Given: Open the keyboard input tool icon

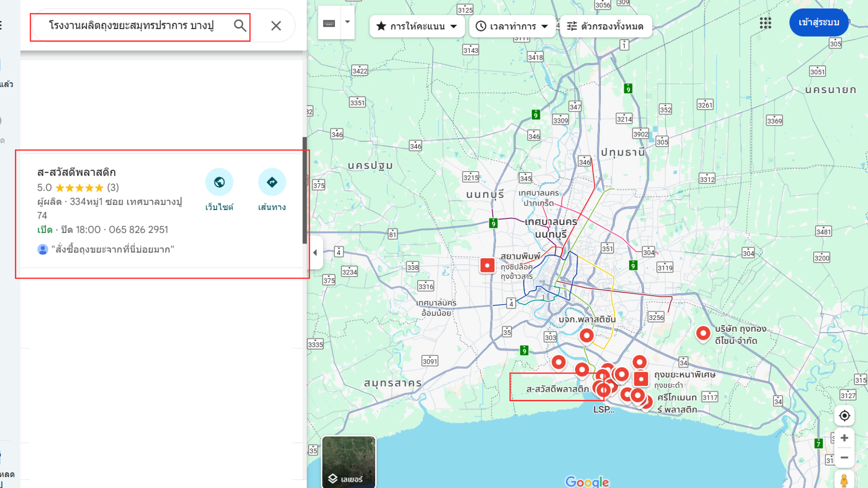Looking at the screenshot, I should coord(329,23).
